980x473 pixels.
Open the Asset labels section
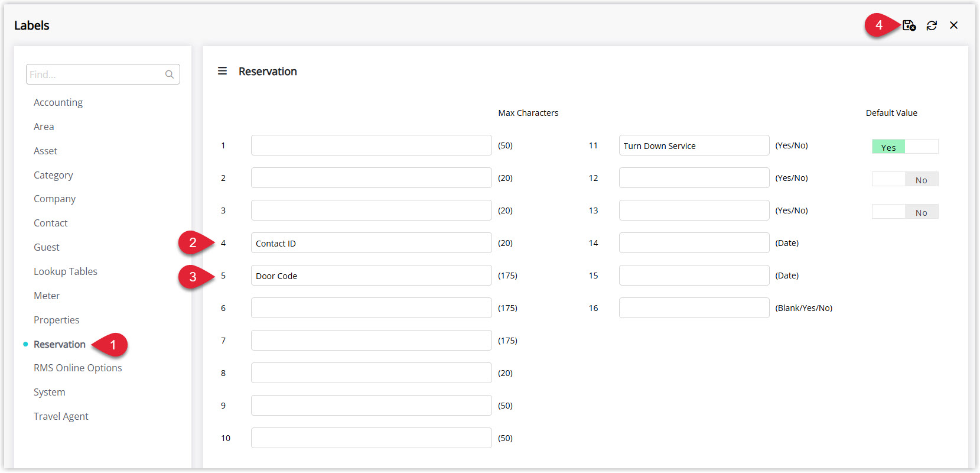[x=45, y=151]
